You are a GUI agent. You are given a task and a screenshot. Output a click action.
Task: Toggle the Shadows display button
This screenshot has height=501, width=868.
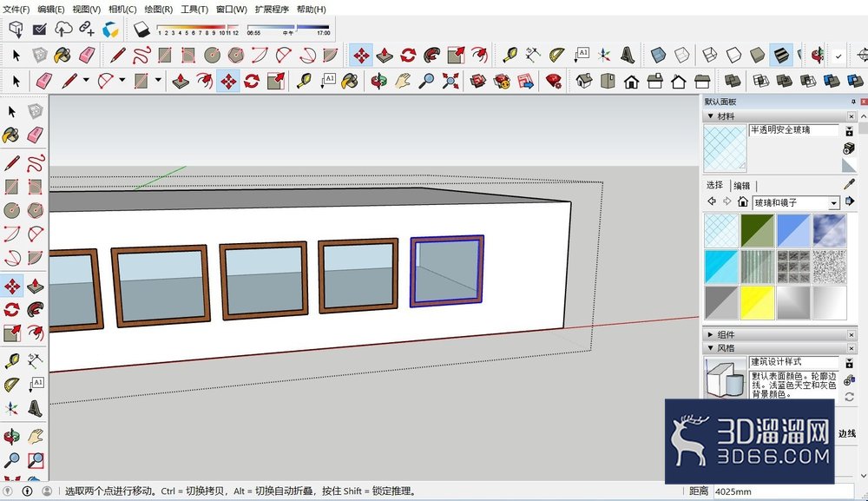pyautogui.click(x=141, y=29)
